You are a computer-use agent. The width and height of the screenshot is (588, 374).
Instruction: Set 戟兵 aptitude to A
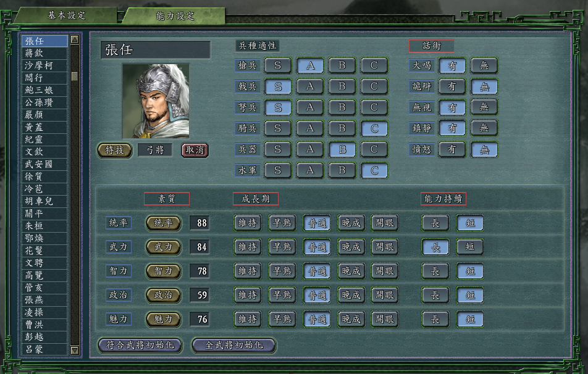[310, 86]
